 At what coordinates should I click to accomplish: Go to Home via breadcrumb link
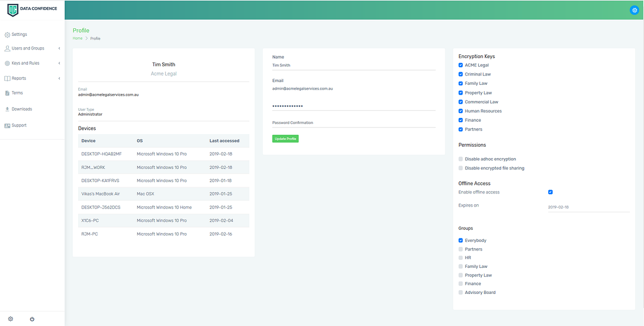(x=78, y=38)
